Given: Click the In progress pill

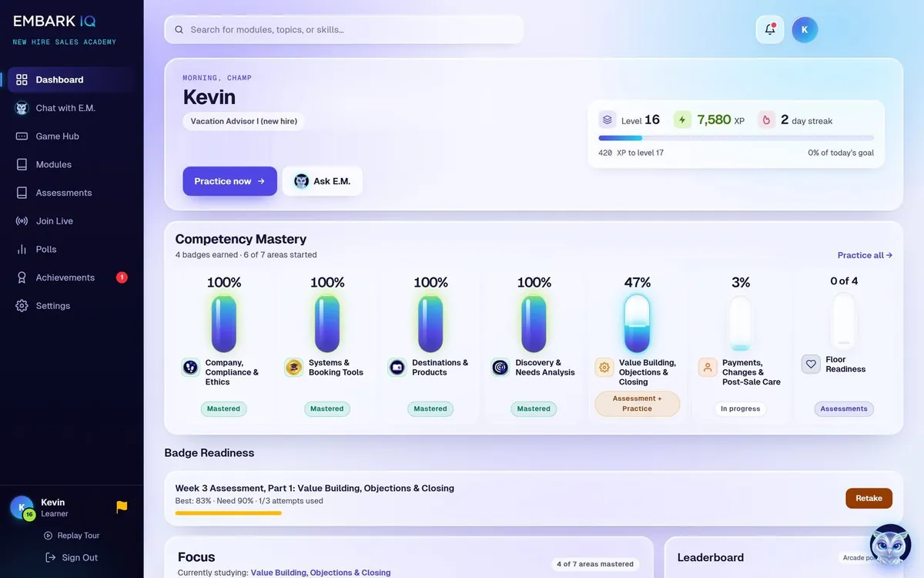Looking at the screenshot, I should pos(741,408).
